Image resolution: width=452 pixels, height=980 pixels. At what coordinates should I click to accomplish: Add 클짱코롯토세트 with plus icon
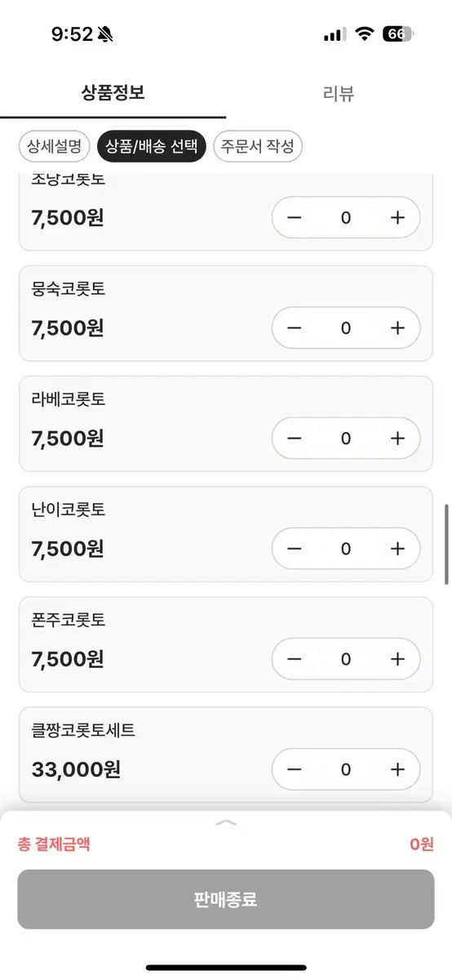pyautogui.click(x=397, y=769)
